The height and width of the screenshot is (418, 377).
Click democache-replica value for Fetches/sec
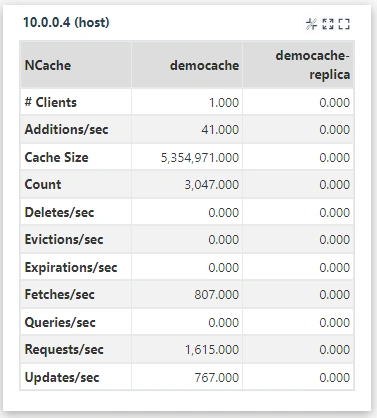(335, 295)
